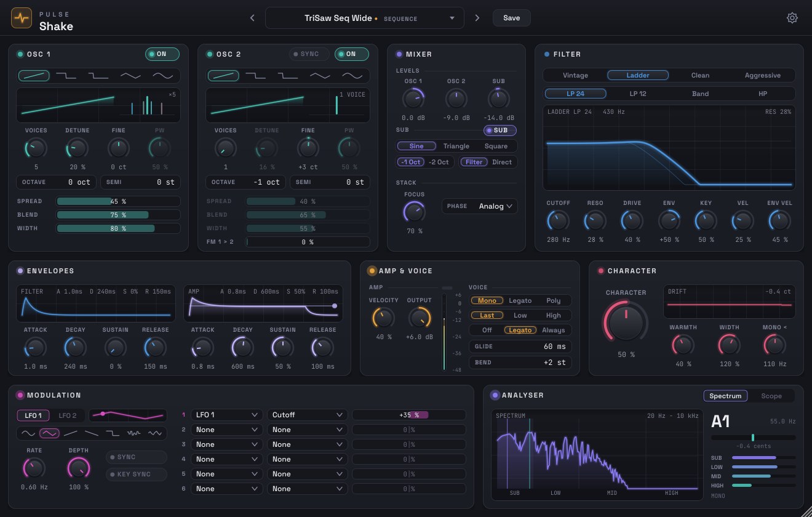Click the Glide 60 ms value field
The width and height of the screenshot is (812, 517).
520,347
